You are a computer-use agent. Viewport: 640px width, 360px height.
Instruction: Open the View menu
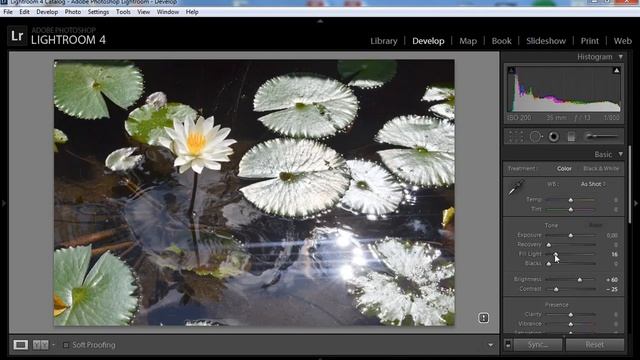tap(143, 12)
